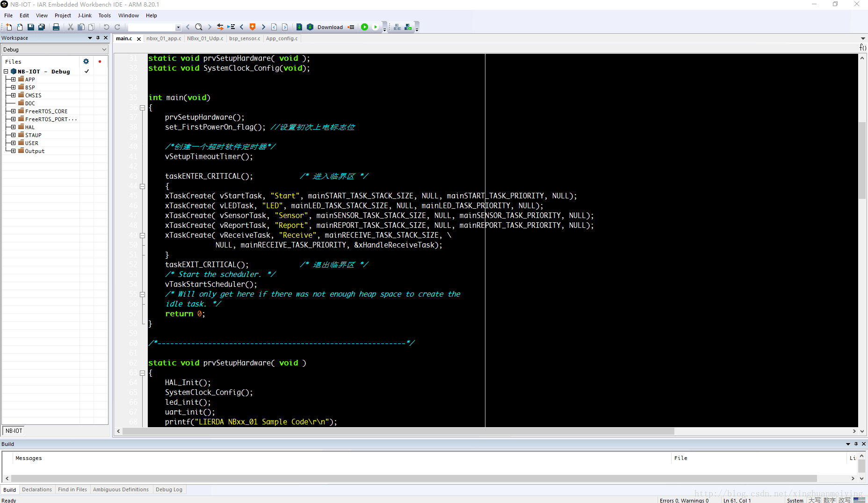The image size is (868, 503).
Task: Click the Paste toolbar icon
Action: coord(92,27)
